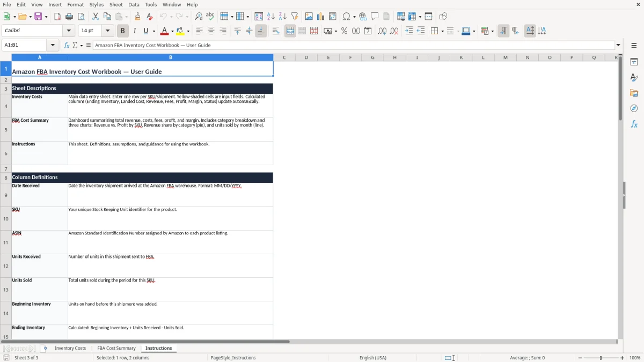Open the Data menu
This screenshot has height=362, width=644.
tap(134, 4)
